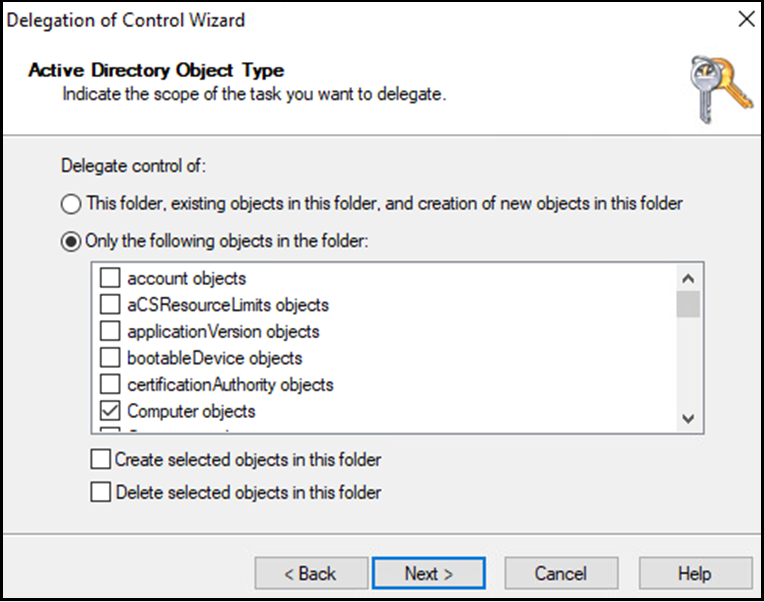The width and height of the screenshot is (764, 602).
Task: Click the object list scroll down arrow
Action: pyautogui.click(x=688, y=418)
